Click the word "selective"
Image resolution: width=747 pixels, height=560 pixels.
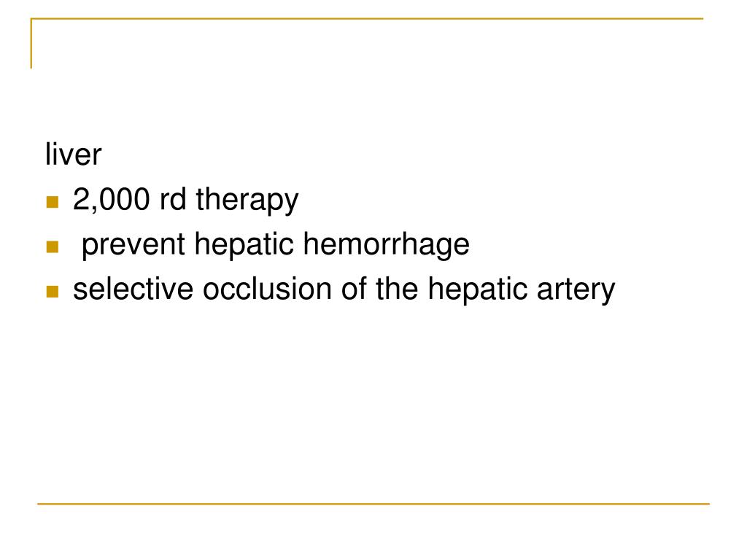(x=133, y=289)
